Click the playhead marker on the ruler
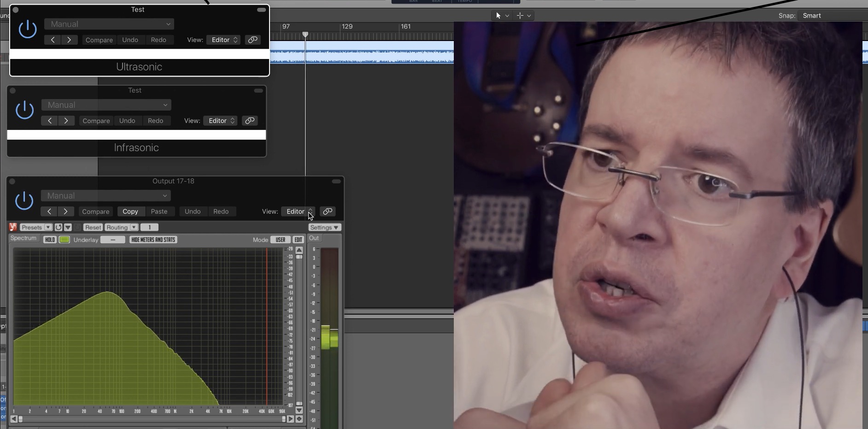This screenshot has width=868, height=429. point(305,35)
